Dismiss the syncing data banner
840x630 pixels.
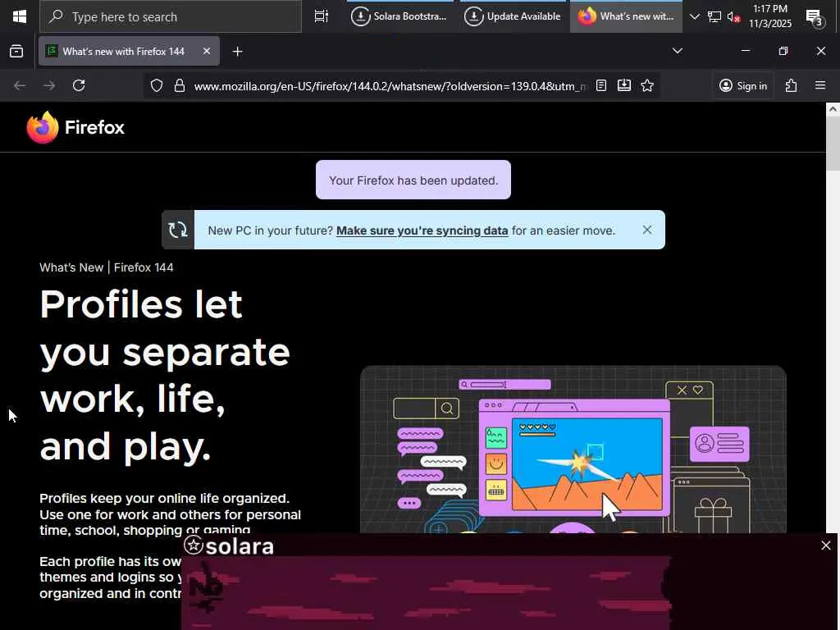click(647, 230)
